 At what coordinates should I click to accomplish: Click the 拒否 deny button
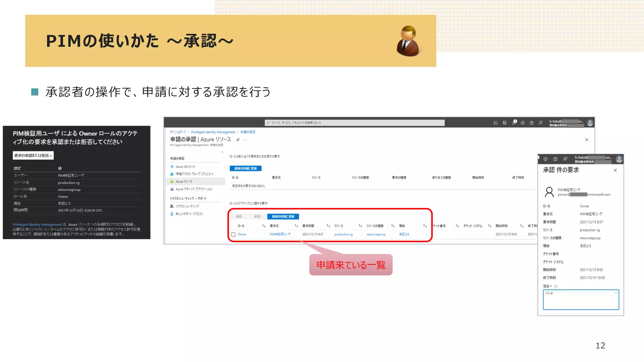[x=258, y=217]
